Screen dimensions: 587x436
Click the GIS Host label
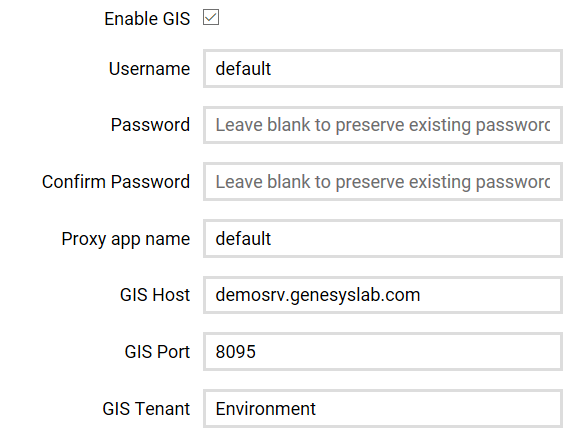pyautogui.click(x=155, y=295)
